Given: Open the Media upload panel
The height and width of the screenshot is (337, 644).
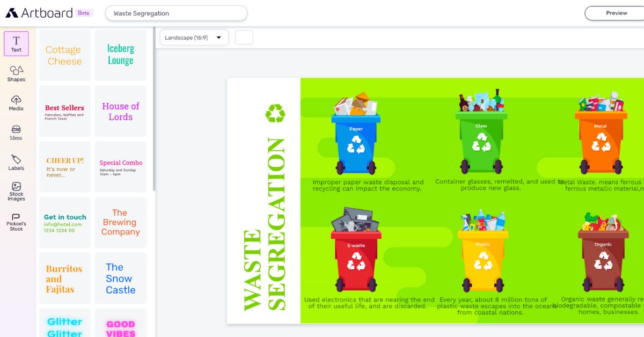Looking at the screenshot, I should tap(16, 103).
